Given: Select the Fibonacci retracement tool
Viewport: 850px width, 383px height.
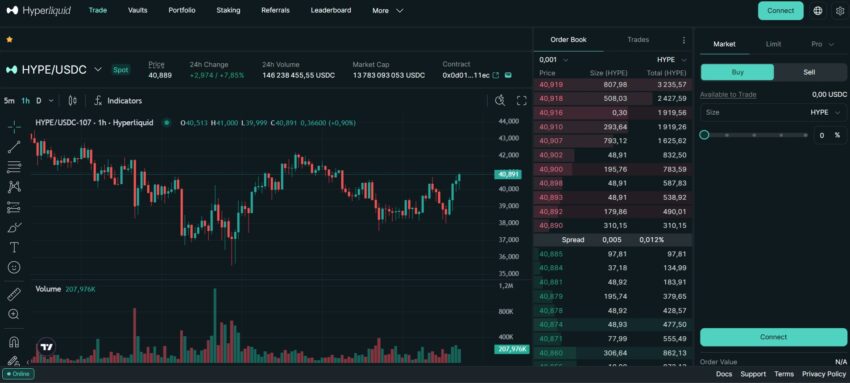Looking at the screenshot, I should click(x=15, y=167).
